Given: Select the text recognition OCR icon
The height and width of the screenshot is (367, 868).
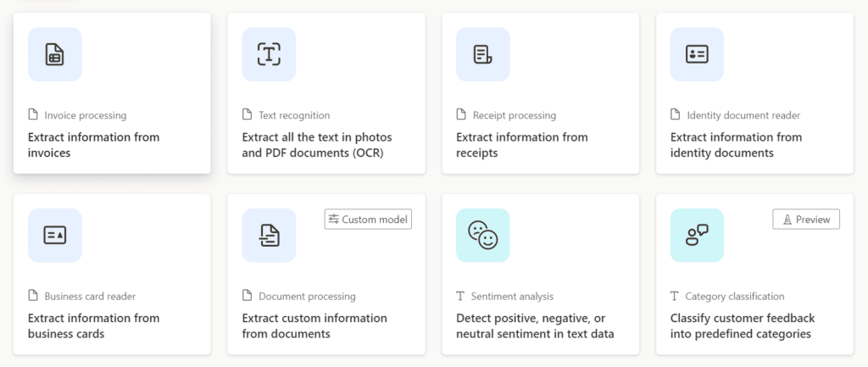Looking at the screenshot, I should (x=269, y=54).
